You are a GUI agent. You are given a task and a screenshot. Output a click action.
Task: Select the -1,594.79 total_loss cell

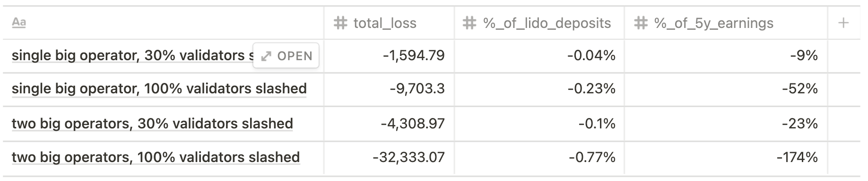click(x=389, y=56)
